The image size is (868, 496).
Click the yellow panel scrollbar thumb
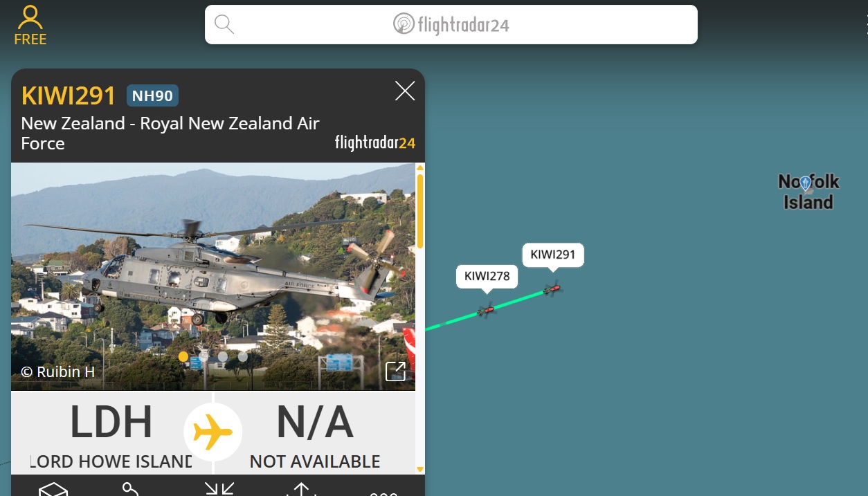(419, 211)
